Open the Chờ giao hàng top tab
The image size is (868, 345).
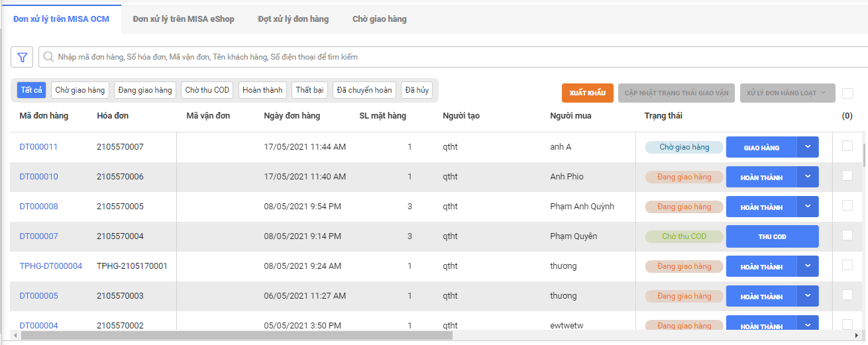pos(380,19)
